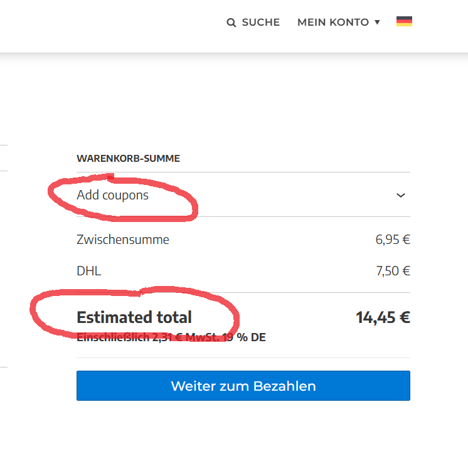Open the MEIN KONTO menu
The width and height of the screenshot is (468, 476).
pyautogui.click(x=333, y=23)
